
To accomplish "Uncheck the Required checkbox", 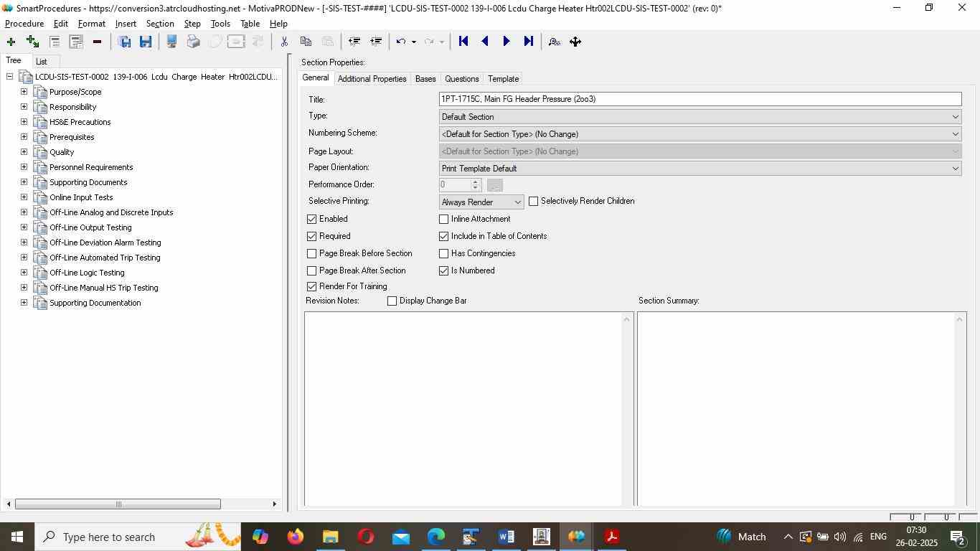I will pyautogui.click(x=311, y=236).
